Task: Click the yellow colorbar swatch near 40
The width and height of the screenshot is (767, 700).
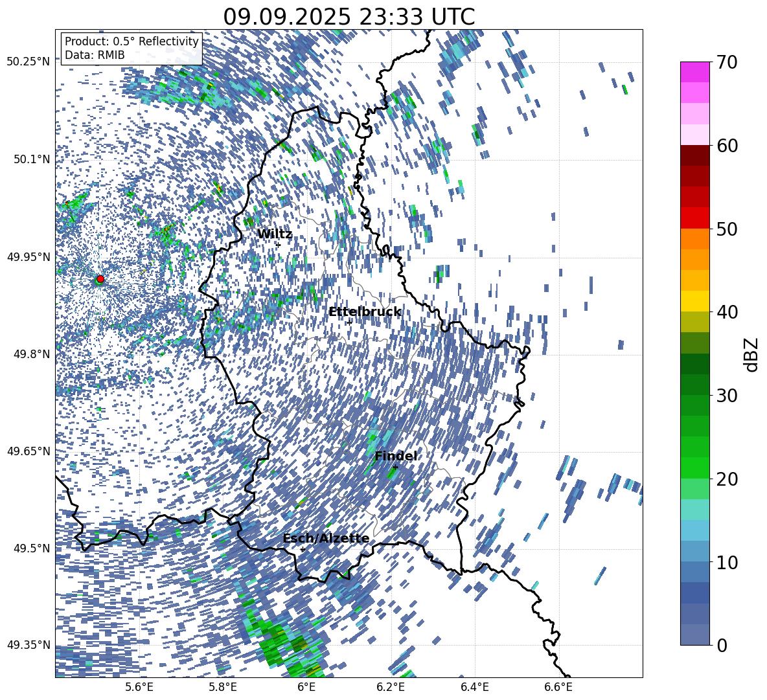Action: [x=695, y=301]
